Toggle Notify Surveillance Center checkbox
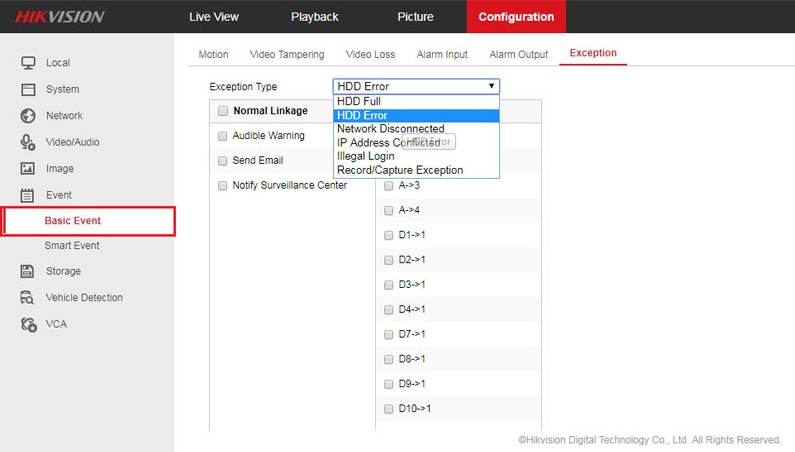Screen dimensions: 795x452 pyautogui.click(x=222, y=186)
